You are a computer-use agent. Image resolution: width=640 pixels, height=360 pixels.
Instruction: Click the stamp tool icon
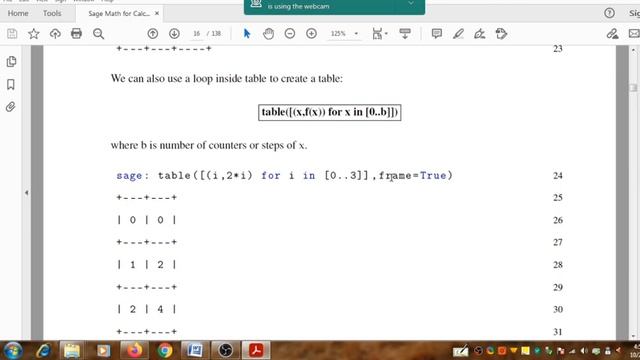tap(501, 33)
